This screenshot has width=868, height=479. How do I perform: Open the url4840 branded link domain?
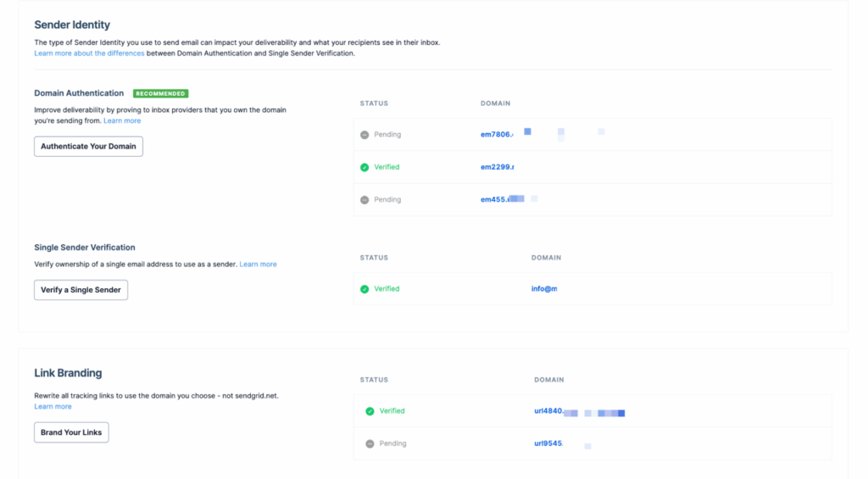(x=548, y=411)
